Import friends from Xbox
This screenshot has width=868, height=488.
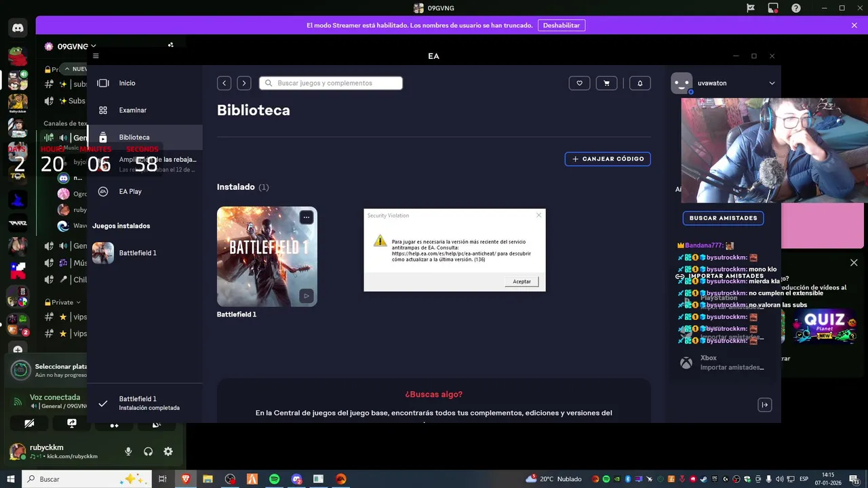pos(723,363)
